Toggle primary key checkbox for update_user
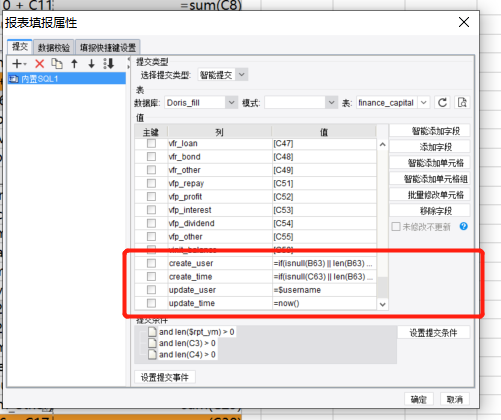 click(x=151, y=290)
